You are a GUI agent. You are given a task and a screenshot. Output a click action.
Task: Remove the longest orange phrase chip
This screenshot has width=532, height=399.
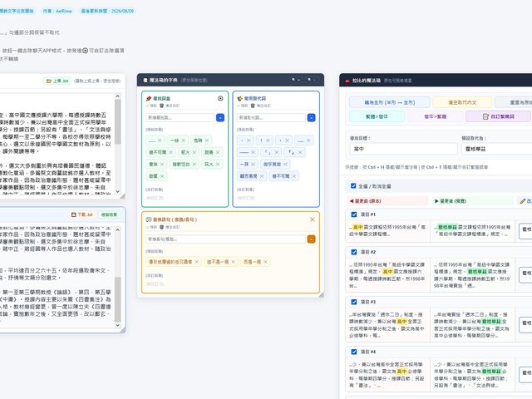coord(196,262)
